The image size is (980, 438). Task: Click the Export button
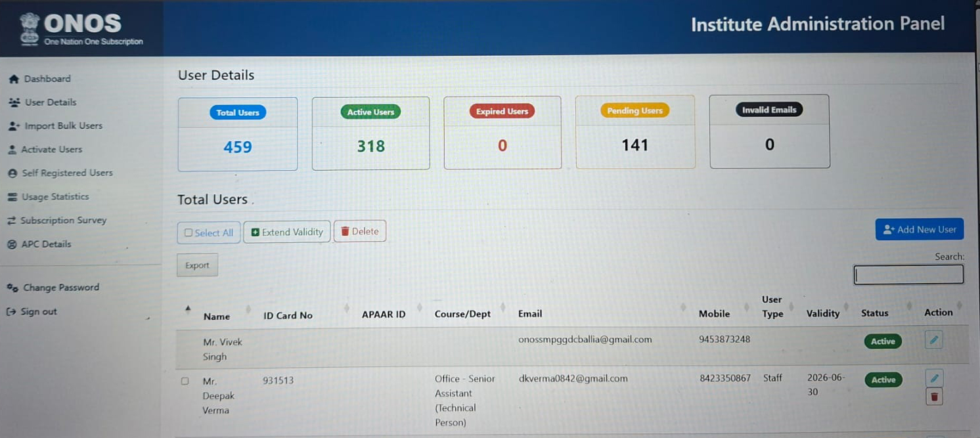coord(197,265)
